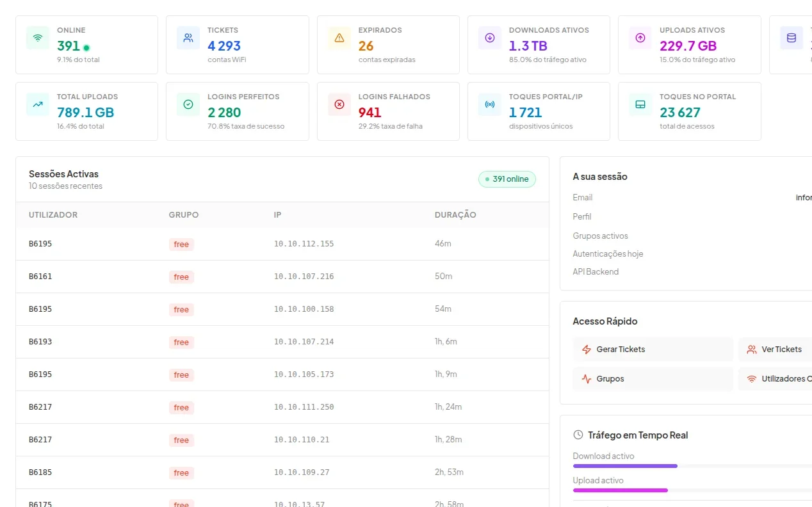This screenshot has height=507, width=812.
Task: Click the IP address 10.10.110.21
Action: pos(302,440)
